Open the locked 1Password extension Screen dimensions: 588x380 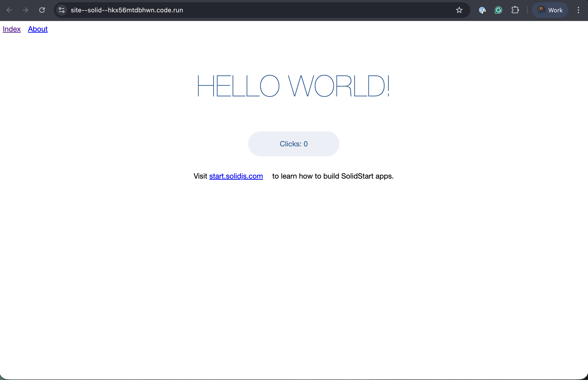[482, 10]
